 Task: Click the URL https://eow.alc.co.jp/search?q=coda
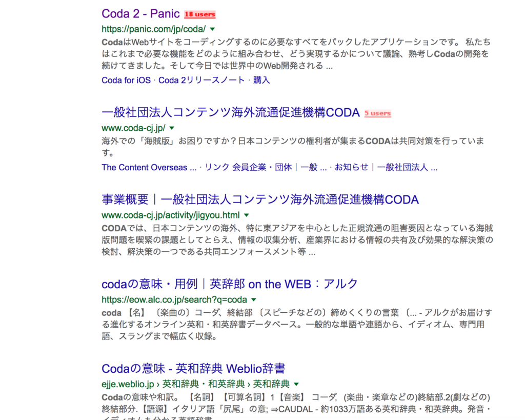click(174, 299)
